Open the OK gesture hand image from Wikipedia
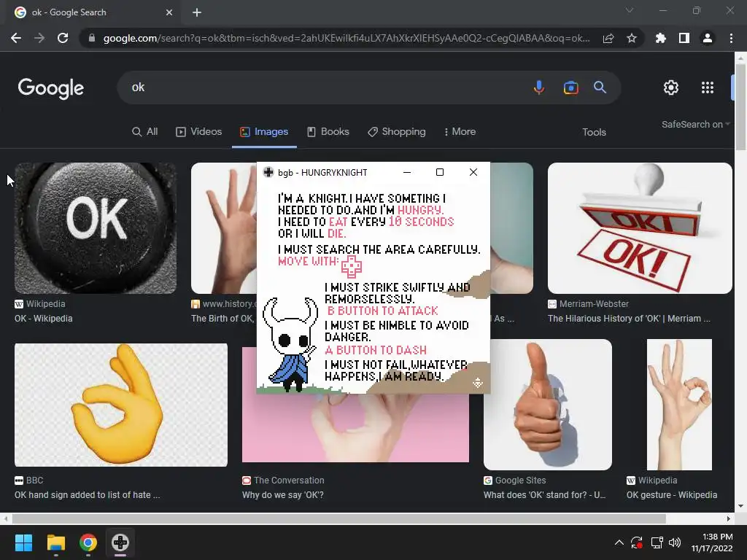The image size is (747, 560). coord(679,405)
